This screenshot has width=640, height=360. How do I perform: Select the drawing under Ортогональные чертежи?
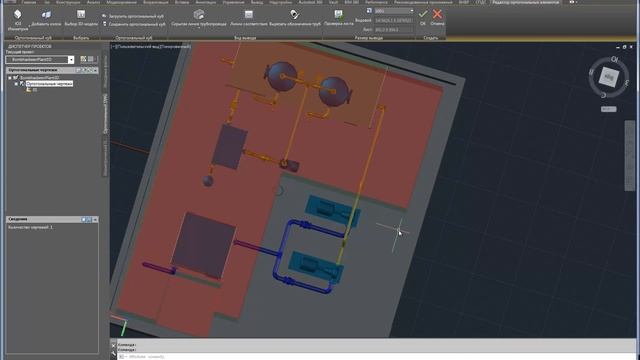point(32,90)
